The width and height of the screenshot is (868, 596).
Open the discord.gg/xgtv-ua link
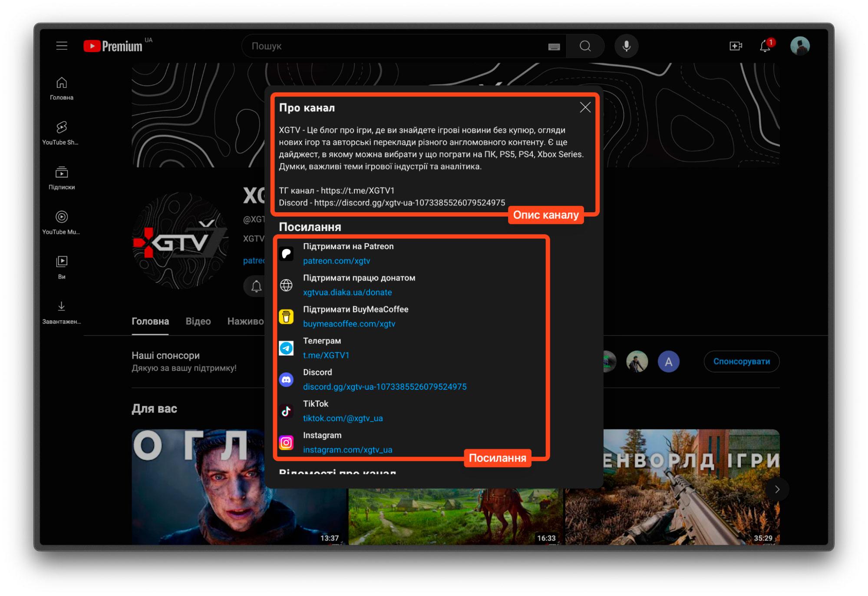(385, 387)
